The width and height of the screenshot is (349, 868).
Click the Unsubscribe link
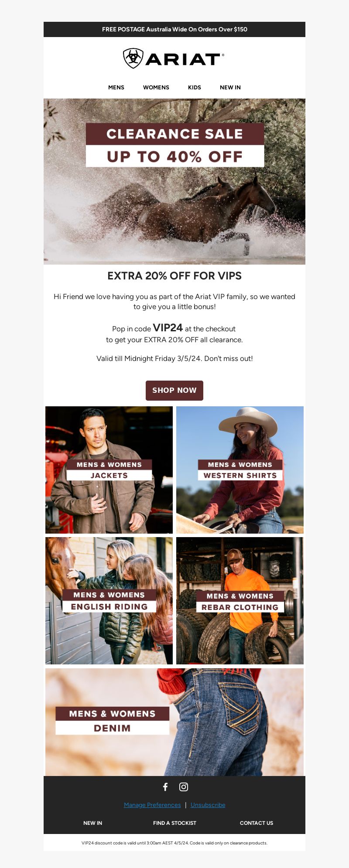click(x=208, y=805)
